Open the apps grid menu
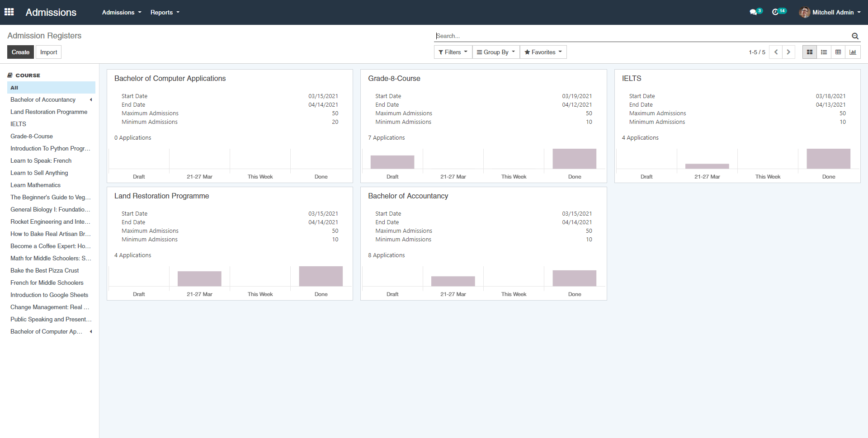The width and height of the screenshot is (868, 438). coord(9,12)
